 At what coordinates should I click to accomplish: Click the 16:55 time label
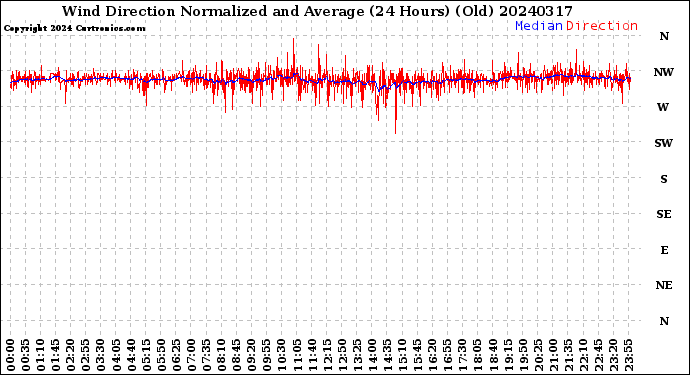point(448,355)
